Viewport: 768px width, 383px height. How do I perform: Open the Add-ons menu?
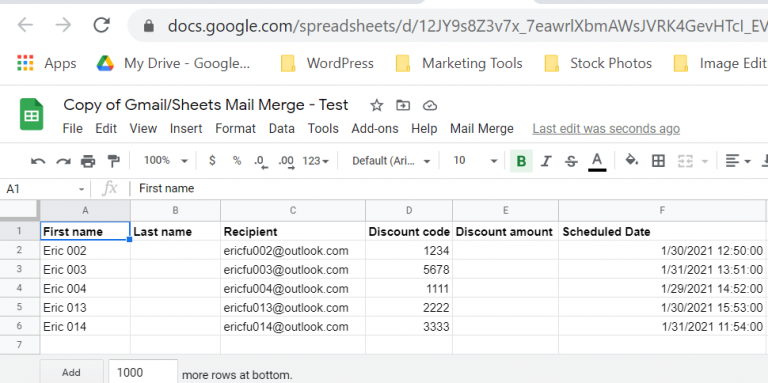click(375, 129)
